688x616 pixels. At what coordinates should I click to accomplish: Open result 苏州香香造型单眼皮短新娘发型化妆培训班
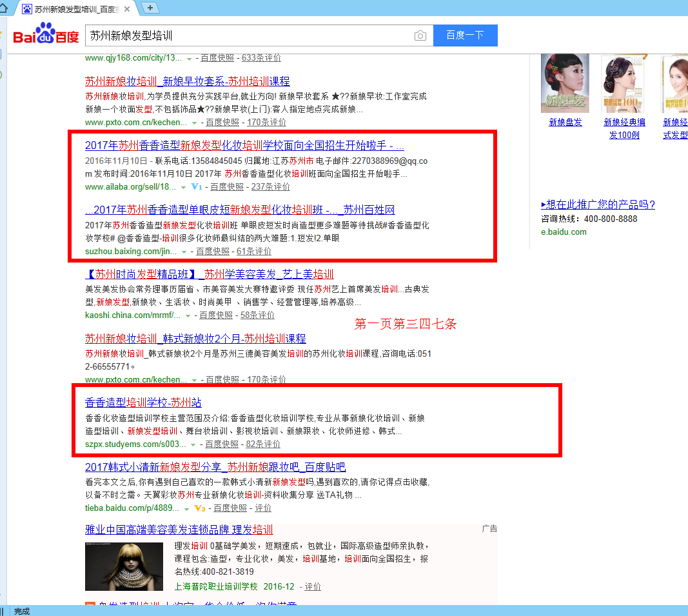pyautogui.click(x=240, y=210)
